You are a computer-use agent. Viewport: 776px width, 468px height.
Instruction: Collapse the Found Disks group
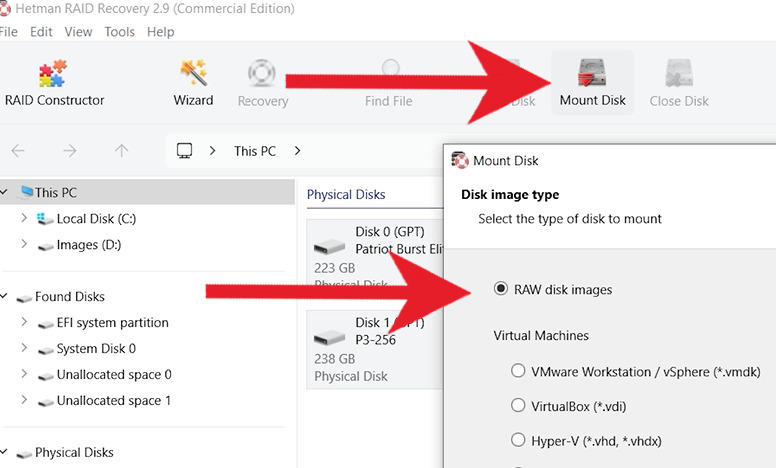click(4, 296)
